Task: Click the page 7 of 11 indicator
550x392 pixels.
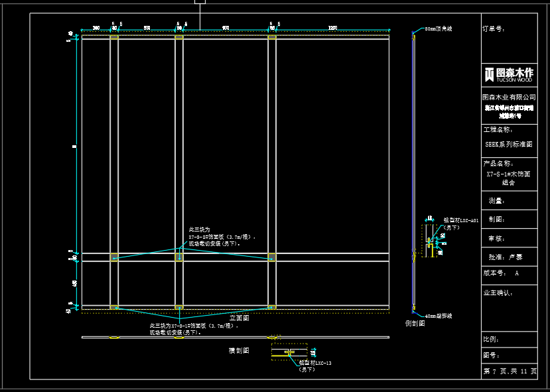Action: click(509, 371)
